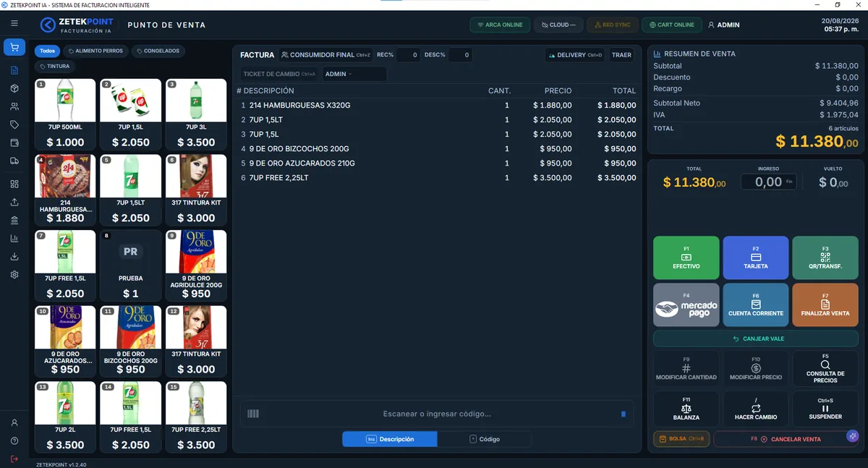Select Cuenta Corriente payment (F6)
This screenshot has height=468, width=868.
[756, 305]
